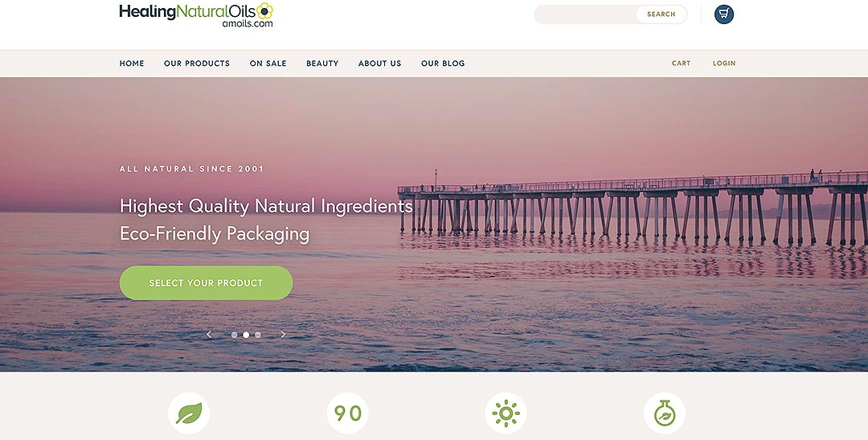Click the 90 guarantee circle icon
The width and height of the screenshot is (868, 440).
click(x=348, y=413)
